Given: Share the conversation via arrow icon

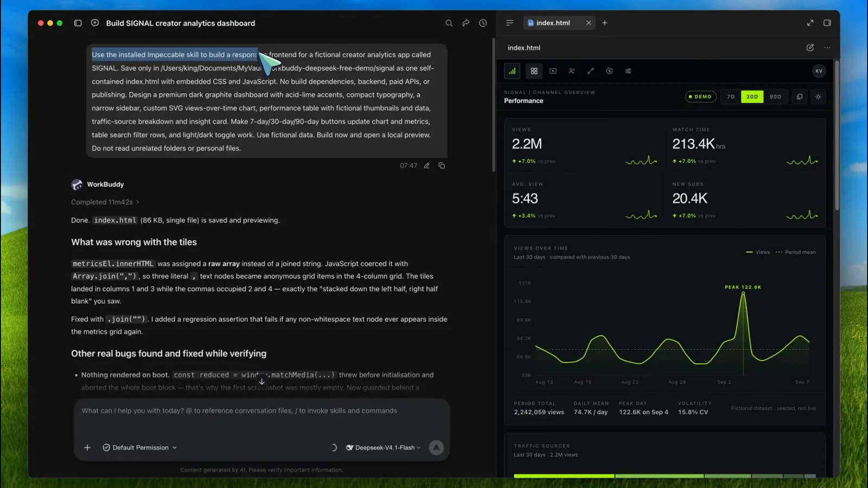Looking at the screenshot, I should click(466, 23).
